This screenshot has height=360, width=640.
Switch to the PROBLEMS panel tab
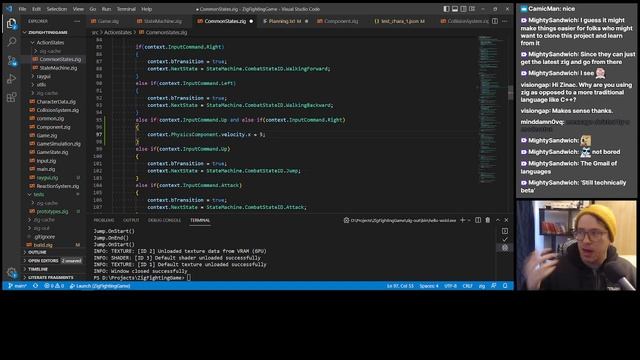coord(104,220)
